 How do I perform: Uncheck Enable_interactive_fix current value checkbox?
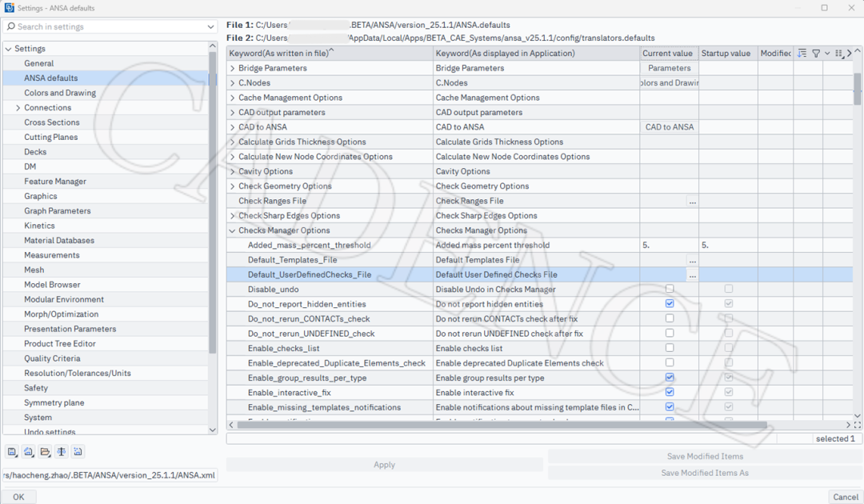point(670,392)
